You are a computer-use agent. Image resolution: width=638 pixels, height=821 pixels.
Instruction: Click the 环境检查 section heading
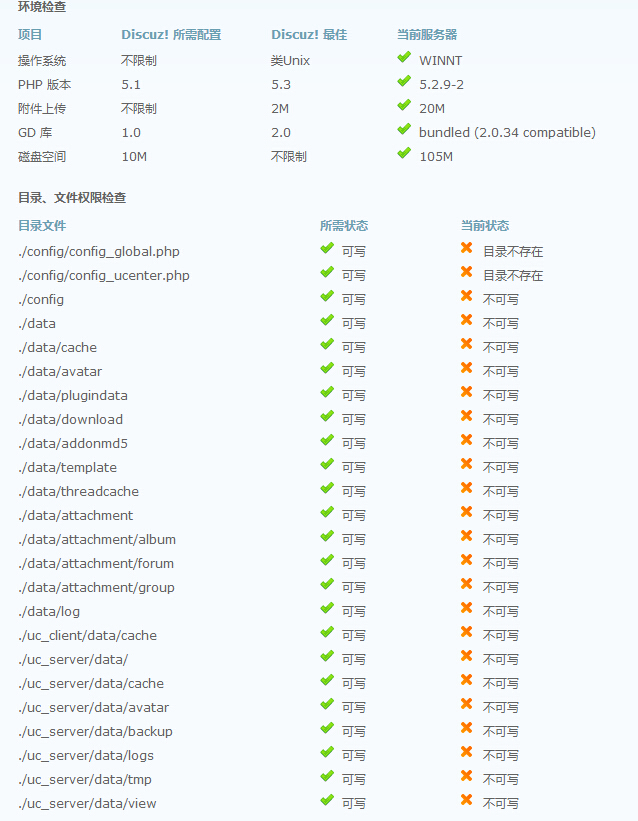[42, 7]
